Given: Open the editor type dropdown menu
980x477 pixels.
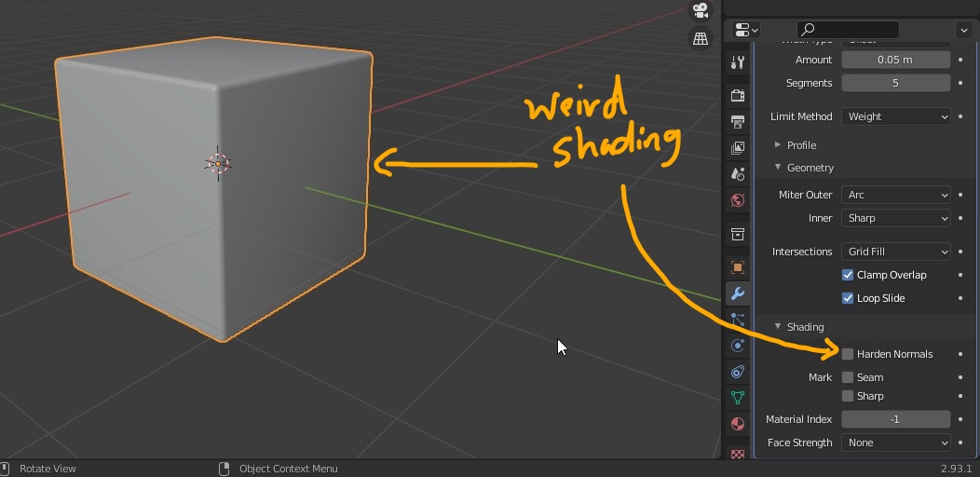Looking at the screenshot, I should 745,30.
